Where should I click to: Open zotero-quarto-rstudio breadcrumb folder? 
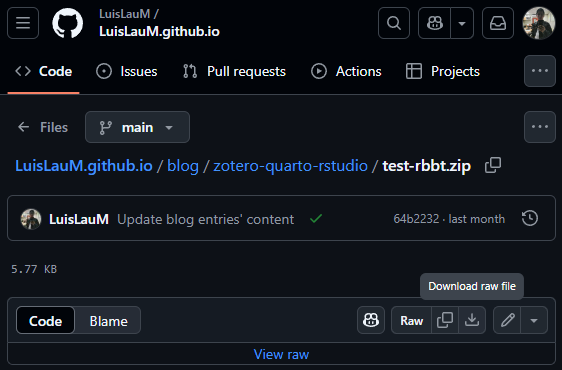click(290, 166)
